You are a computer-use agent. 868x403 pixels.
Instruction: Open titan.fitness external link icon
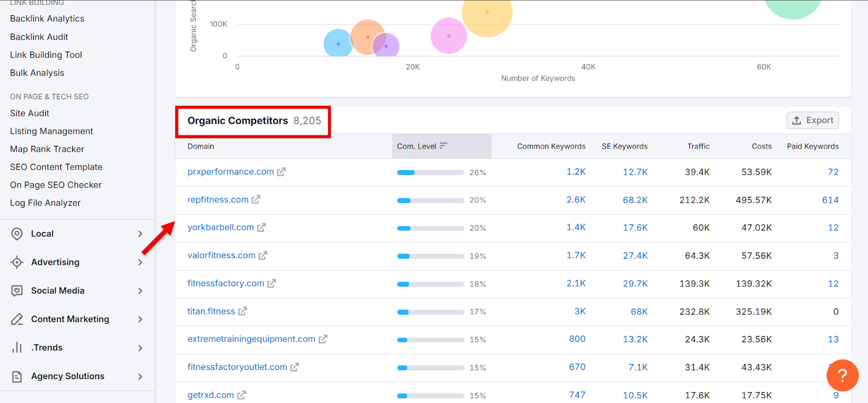(242, 311)
